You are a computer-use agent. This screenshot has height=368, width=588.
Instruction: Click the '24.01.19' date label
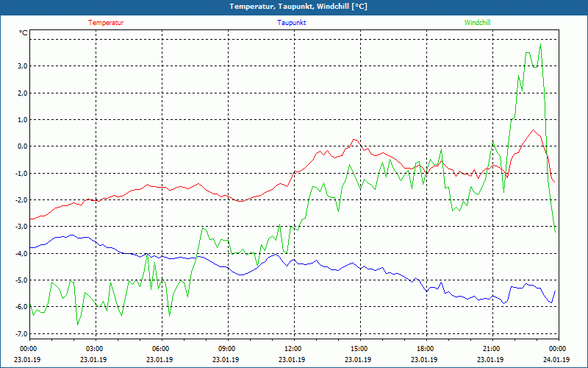[556, 359]
